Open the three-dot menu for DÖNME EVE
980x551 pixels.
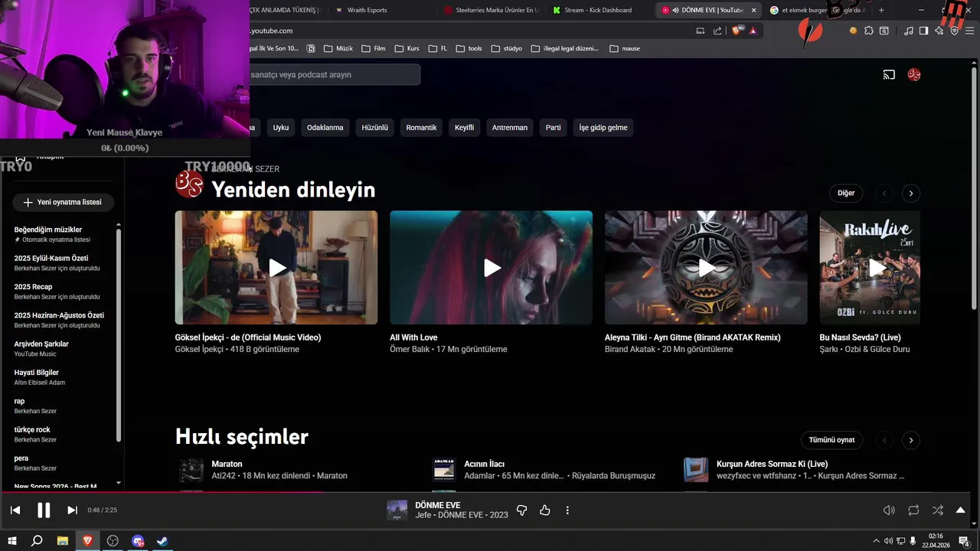point(567,510)
